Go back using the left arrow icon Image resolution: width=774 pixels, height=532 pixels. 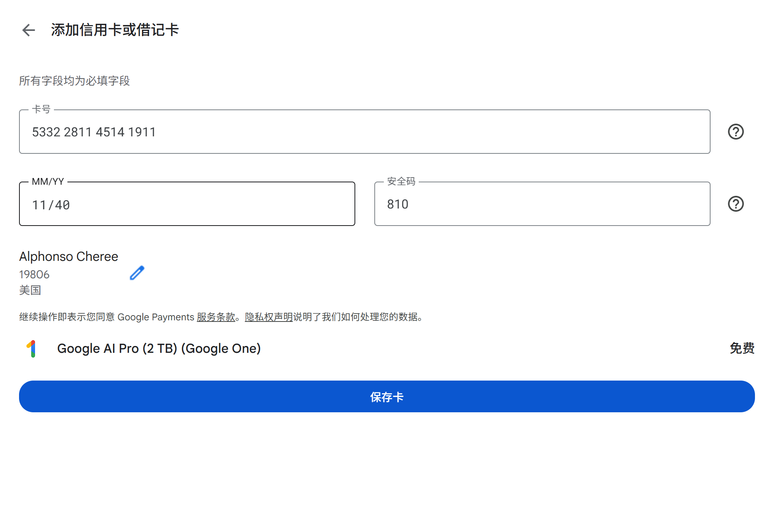click(29, 30)
